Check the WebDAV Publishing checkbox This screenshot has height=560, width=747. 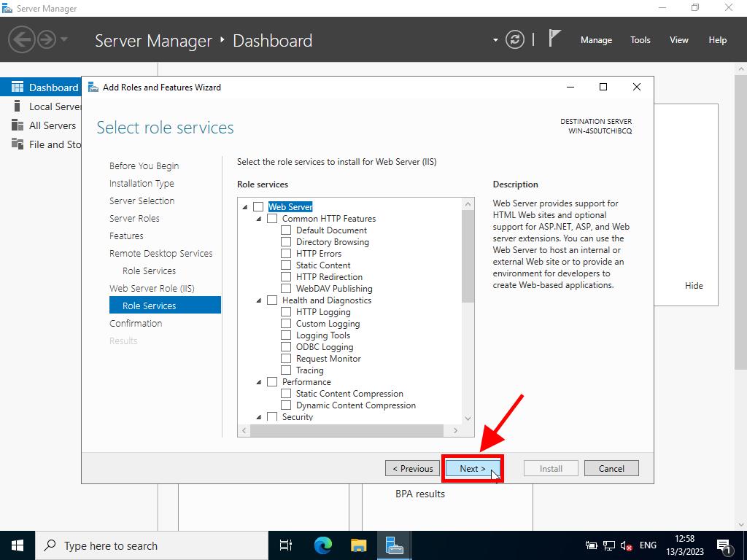point(286,289)
